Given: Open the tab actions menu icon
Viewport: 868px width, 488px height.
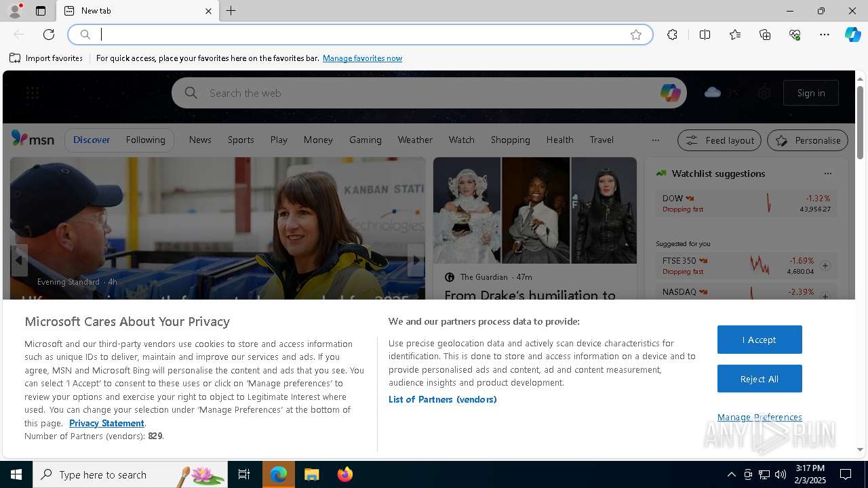Looking at the screenshot, I should [x=41, y=11].
